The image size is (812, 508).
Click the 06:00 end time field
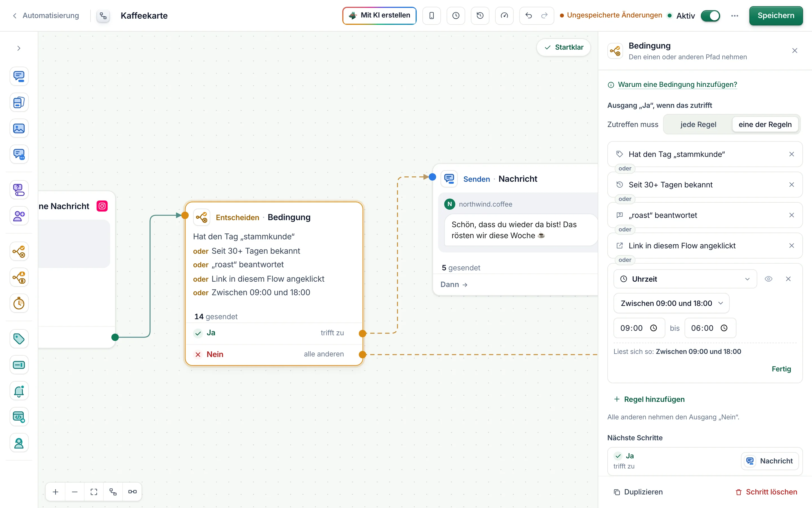tap(710, 328)
